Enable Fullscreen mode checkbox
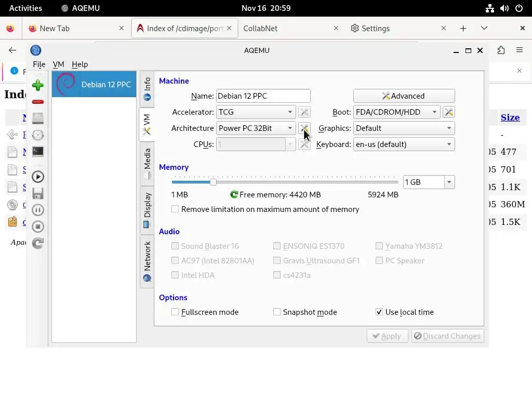The image size is (532, 399). pyautogui.click(x=175, y=312)
